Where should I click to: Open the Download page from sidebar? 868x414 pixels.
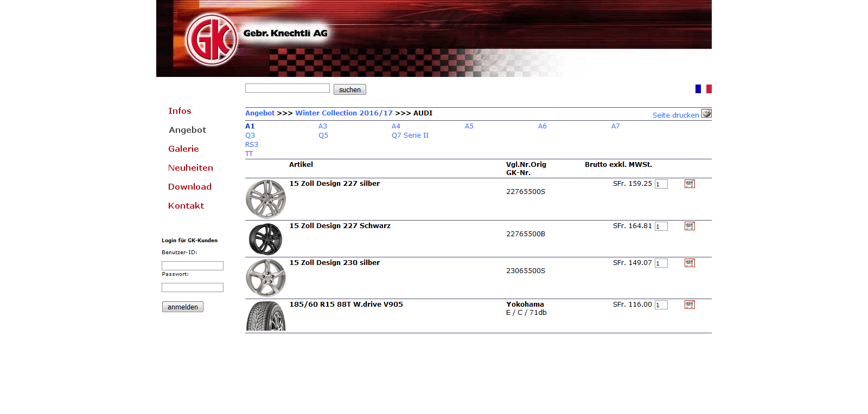(x=189, y=187)
